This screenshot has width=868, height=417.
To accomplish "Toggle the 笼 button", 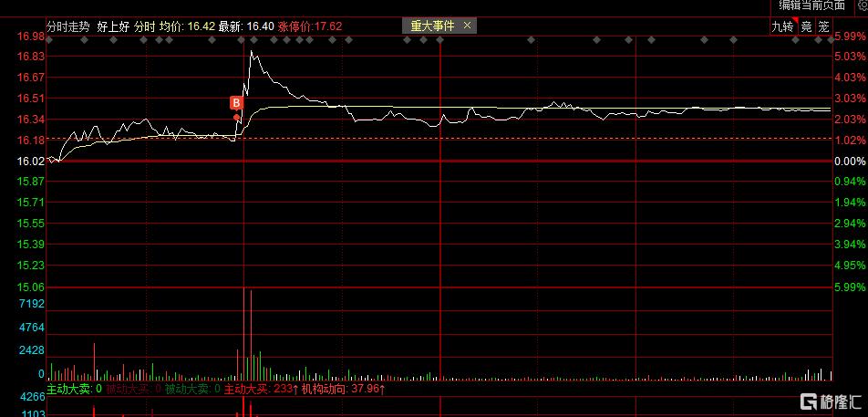I will tap(823, 26).
